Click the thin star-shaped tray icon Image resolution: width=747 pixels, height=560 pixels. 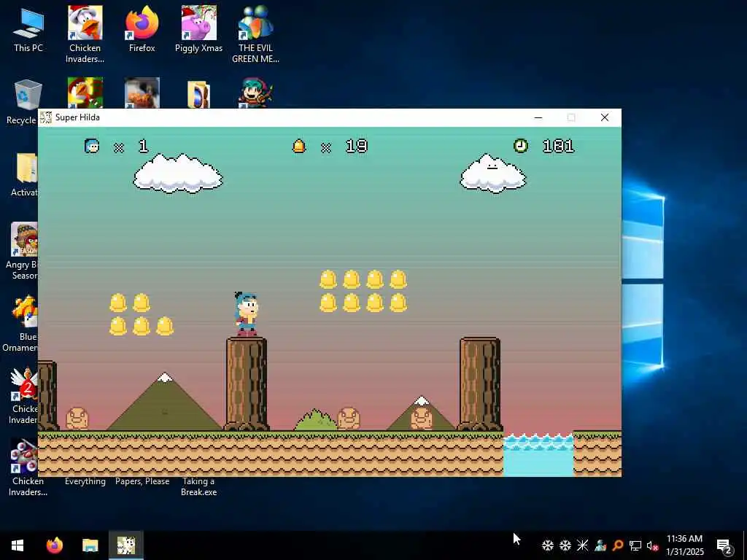583,545
